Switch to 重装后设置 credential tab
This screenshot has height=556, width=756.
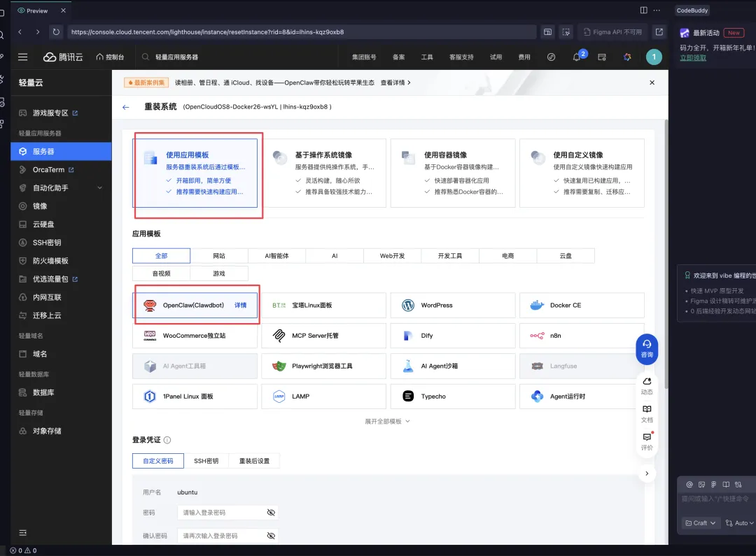pos(254,461)
